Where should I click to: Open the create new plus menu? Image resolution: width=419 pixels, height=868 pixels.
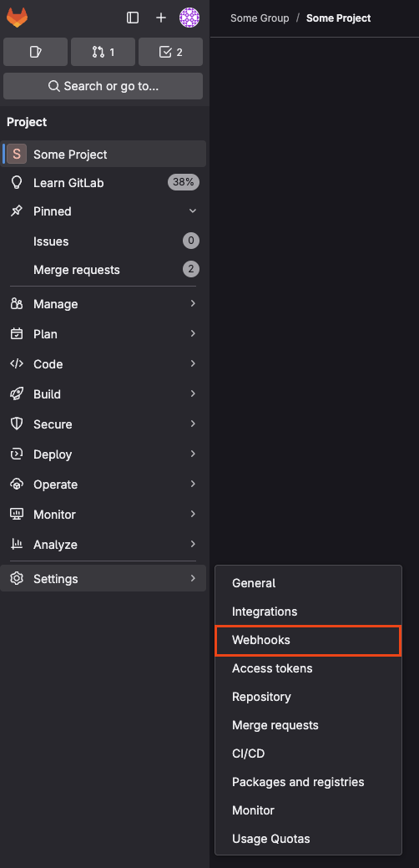161,18
